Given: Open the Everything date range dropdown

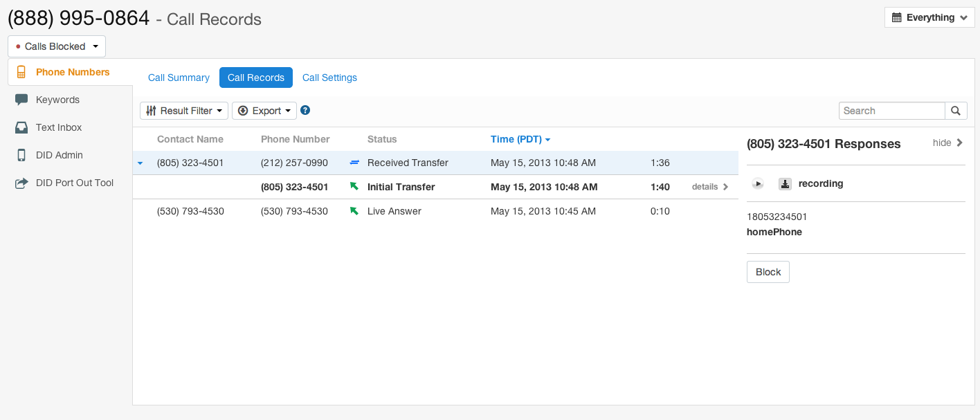Looking at the screenshot, I should [929, 17].
